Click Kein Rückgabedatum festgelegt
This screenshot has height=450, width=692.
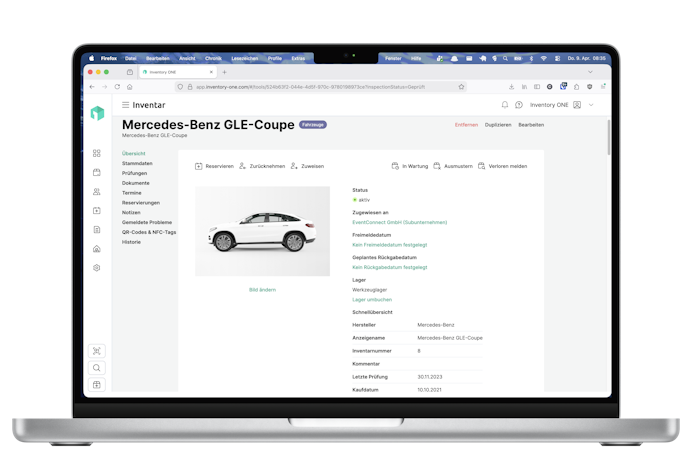pyautogui.click(x=390, y=267)
